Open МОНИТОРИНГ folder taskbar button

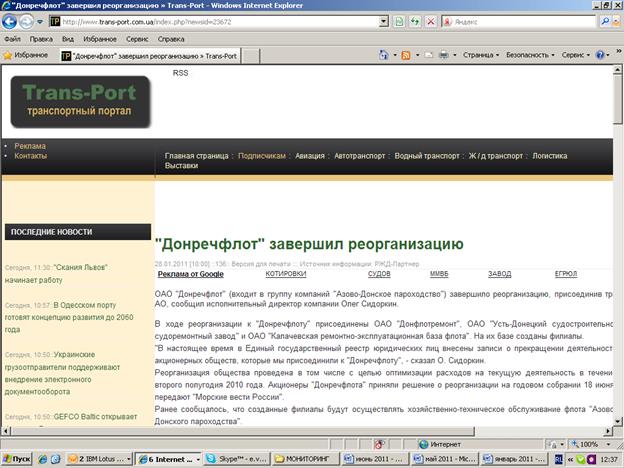pyautogui.click(x=306, y=459)
